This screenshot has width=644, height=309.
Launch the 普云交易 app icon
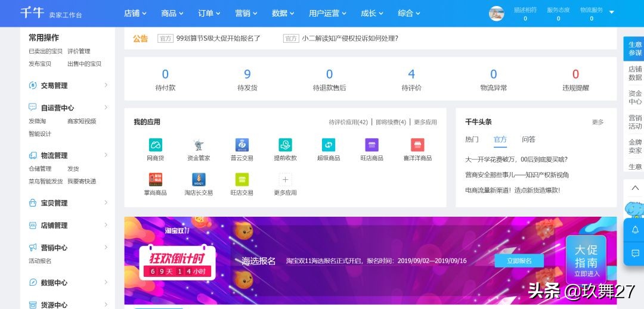tap(242, 145)
